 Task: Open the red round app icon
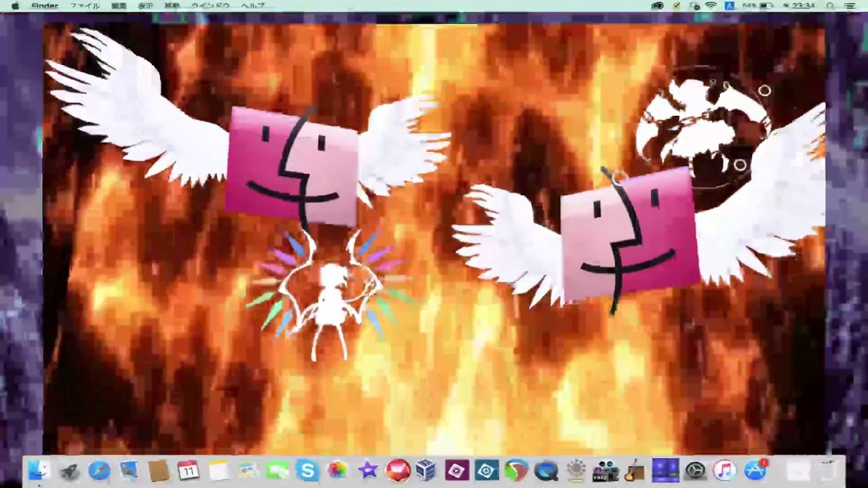(397, 470)
